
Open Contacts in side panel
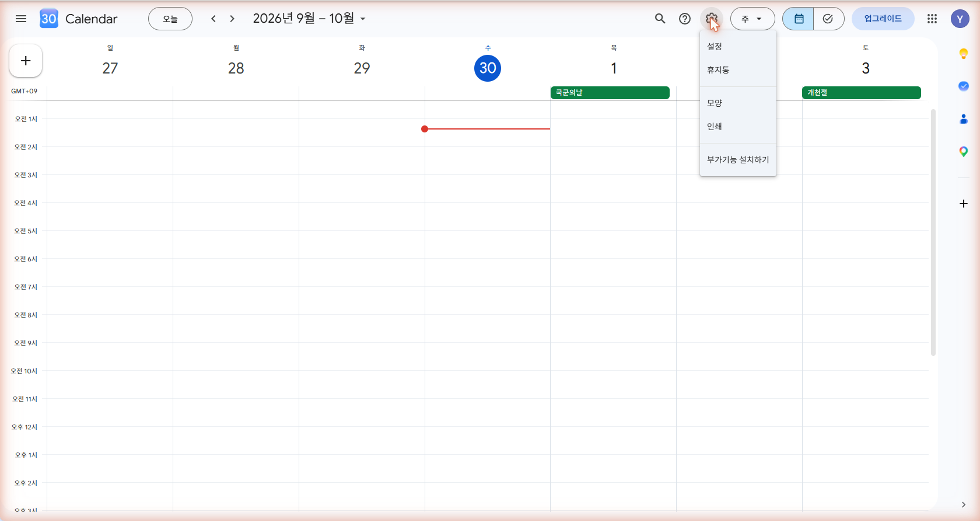pyautogui.click(x=964, y=119)
